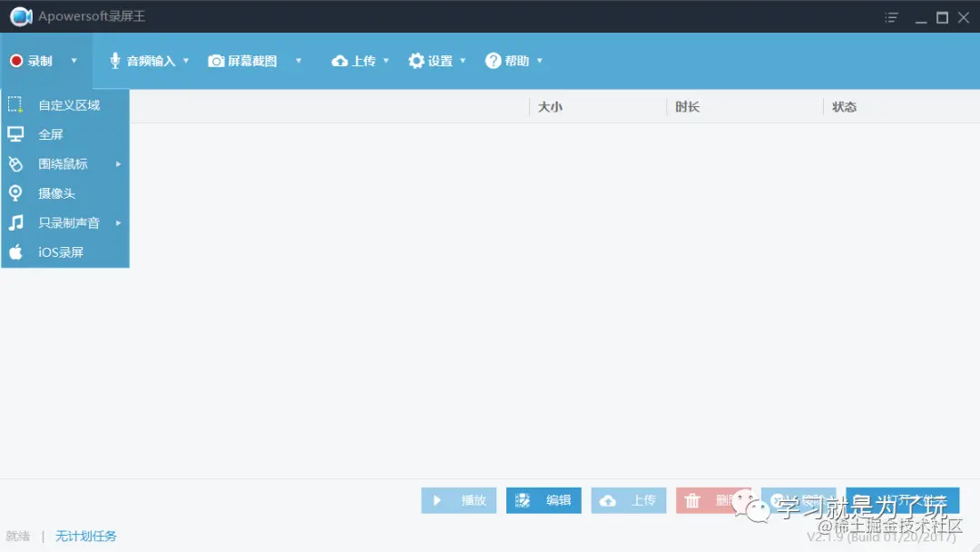The image size is (980, 552).
Task: Expand the 围绕鼠标 submenu arrow
Action: pos(118,163)
